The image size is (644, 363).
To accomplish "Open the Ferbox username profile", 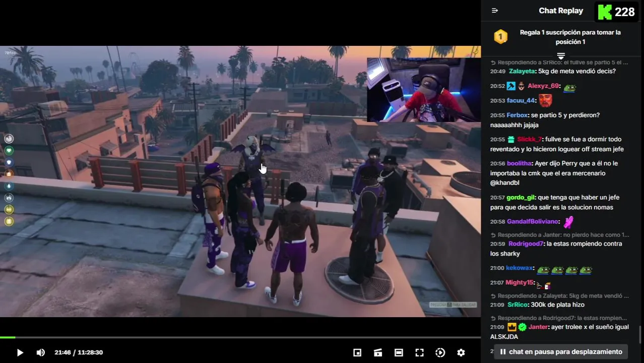I will 517,115.
